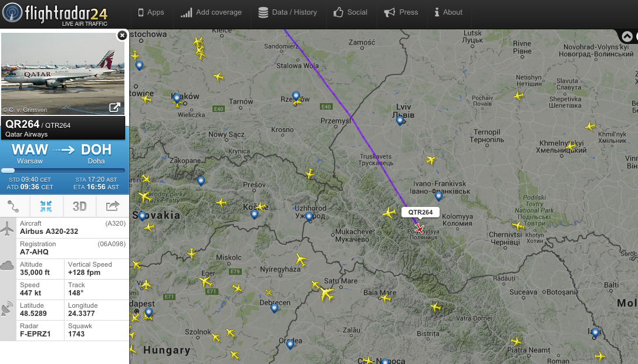The image size is (638, 364).
Task: Click the Qatar Airways aircraft photo
Action: [x=63, y=73]
